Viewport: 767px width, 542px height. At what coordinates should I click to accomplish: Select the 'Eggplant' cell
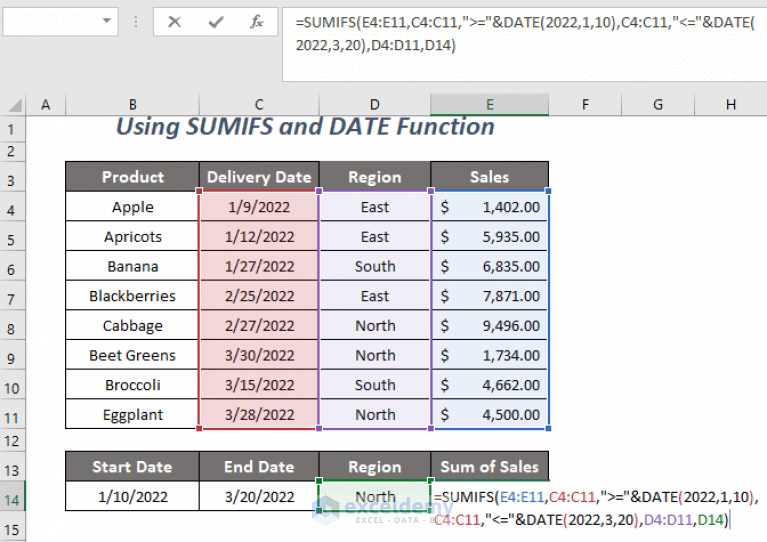click(x=133, y=415)
